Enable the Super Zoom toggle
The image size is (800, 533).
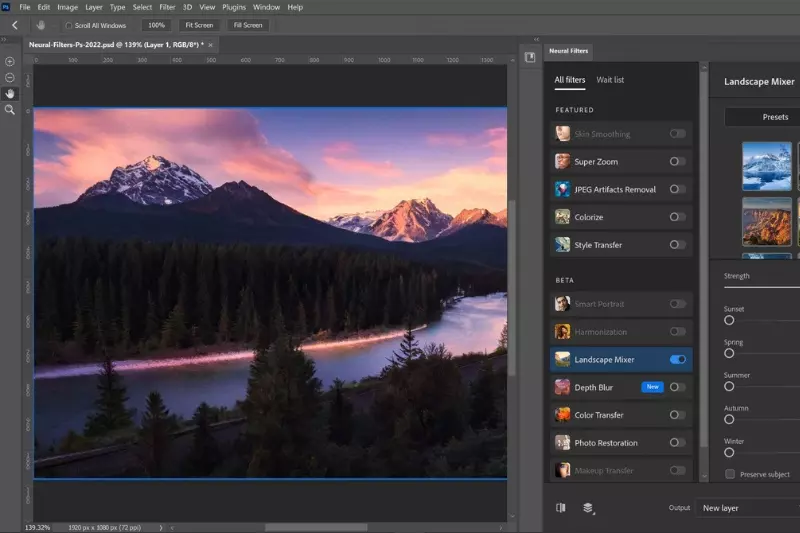pyautogui.click(x=678, y=161)
